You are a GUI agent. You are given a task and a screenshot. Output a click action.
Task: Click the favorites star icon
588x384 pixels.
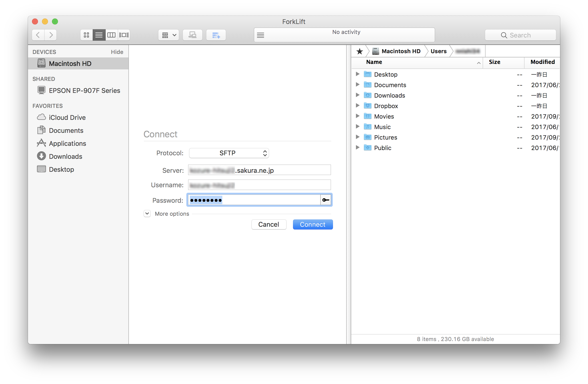coord(359,51)
